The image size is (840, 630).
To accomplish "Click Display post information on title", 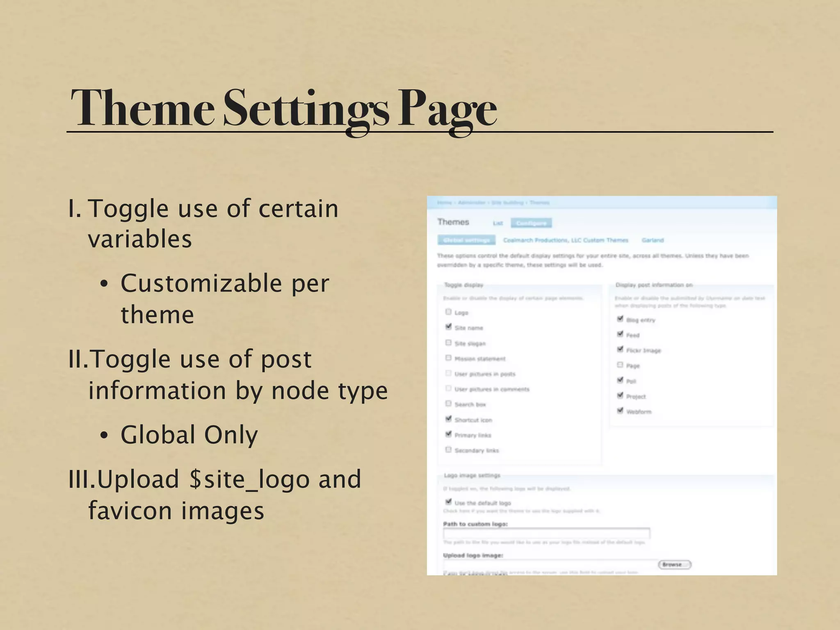I will [654, 285].
